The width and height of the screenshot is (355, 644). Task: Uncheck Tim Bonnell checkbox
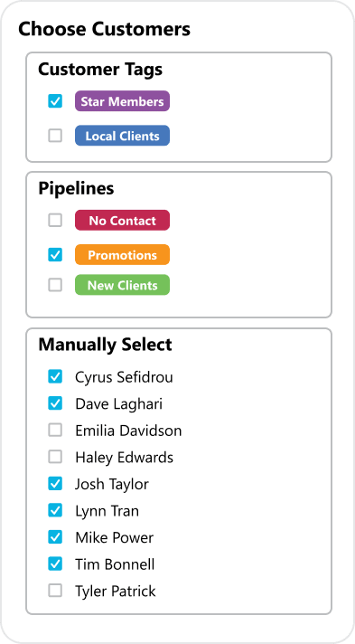[55, 563]
